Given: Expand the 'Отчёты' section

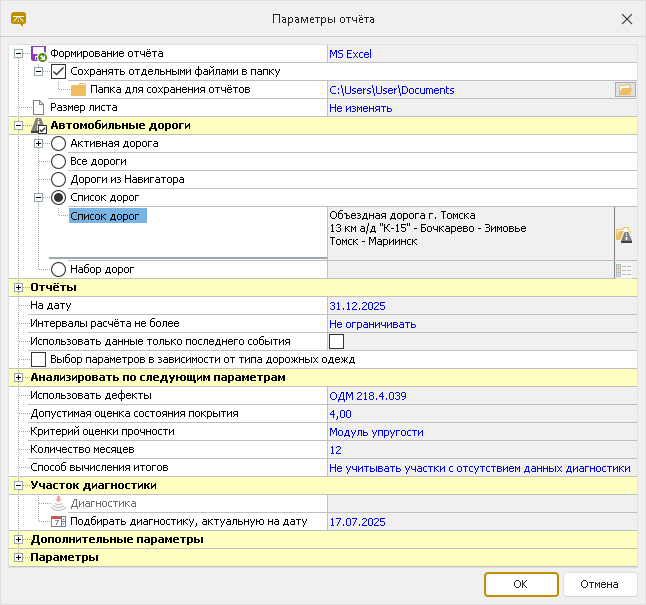Looking at the screenshot, I should pos(18,288).
